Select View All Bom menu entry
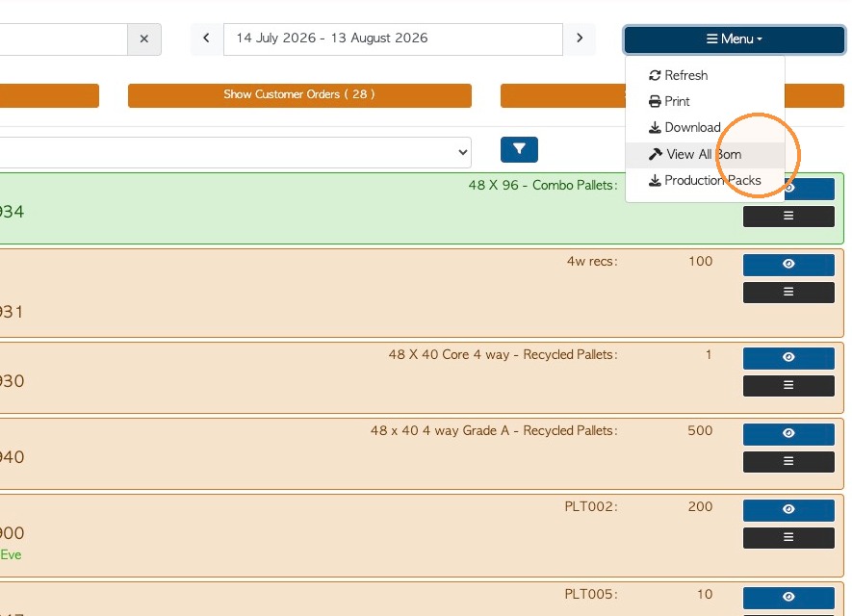 click(705, 155)
